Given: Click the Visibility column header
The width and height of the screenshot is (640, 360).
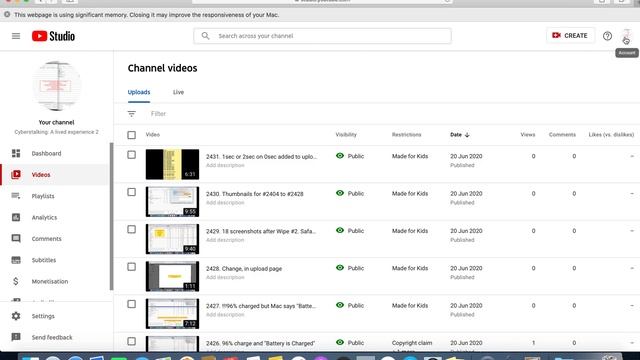Looking at the screenshot, I should pyautogui.click(x=346, y=135).
